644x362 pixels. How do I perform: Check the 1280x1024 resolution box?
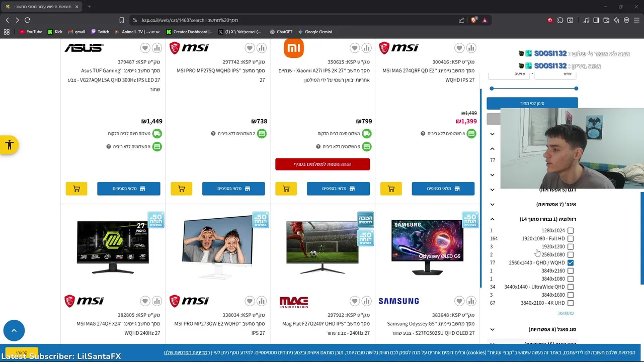(571, 231)
